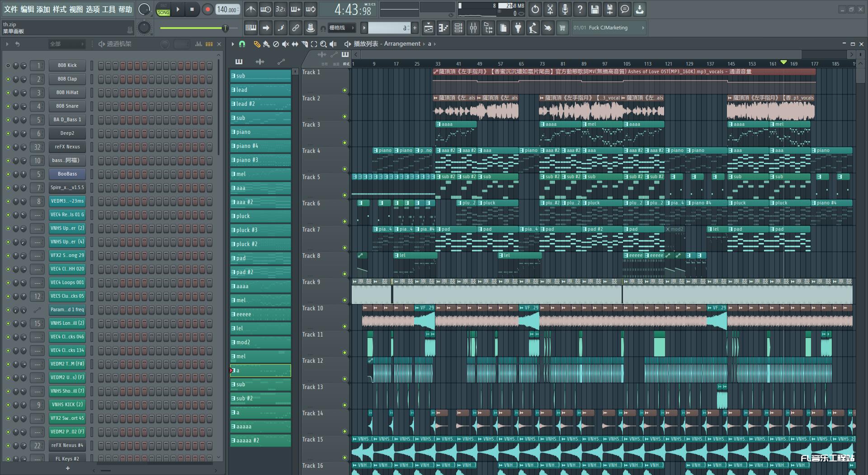Image resolution: width=868 pixels, height=475 pixels.
Task: Open the 添加 menu
Action: 43,9
